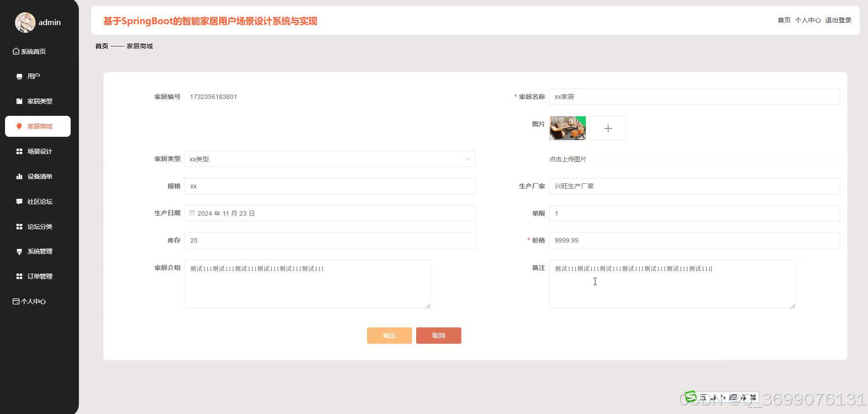
Task: Click the 点击上传图片 hint text
Action: (568, 159)
